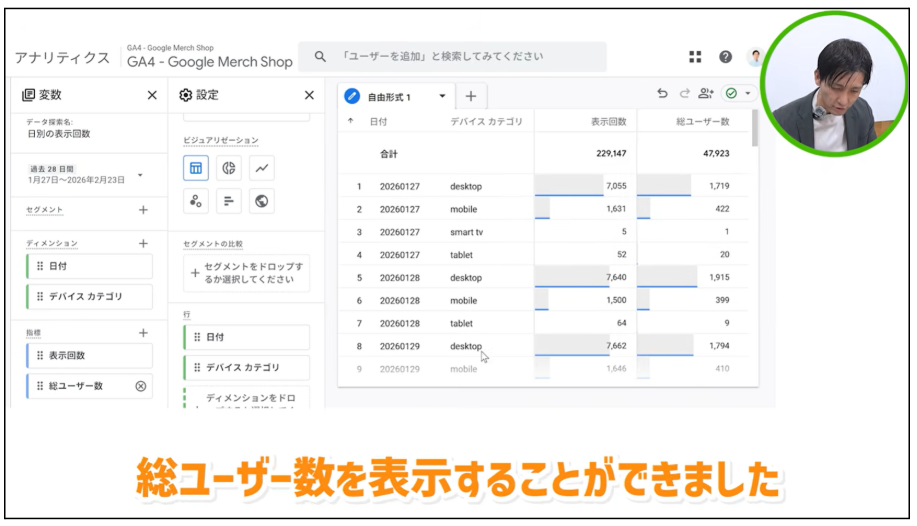
Task: Add a new metric with plus icon
Action: pyautogui.click(x=143, y=333)
